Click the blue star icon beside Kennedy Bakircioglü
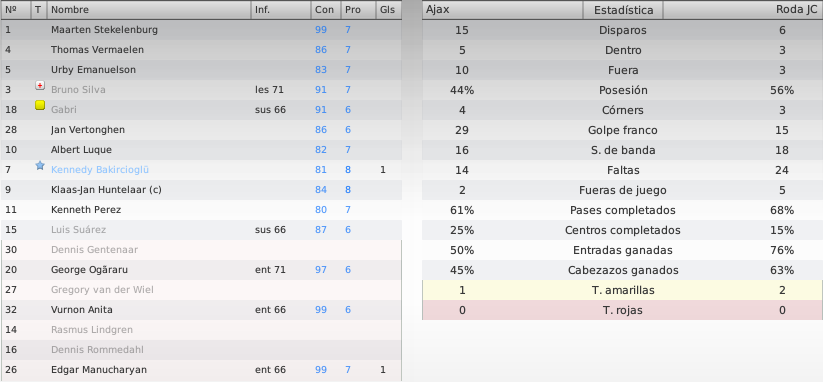This screenshot has height=382, width=823. tap(40, 165)
